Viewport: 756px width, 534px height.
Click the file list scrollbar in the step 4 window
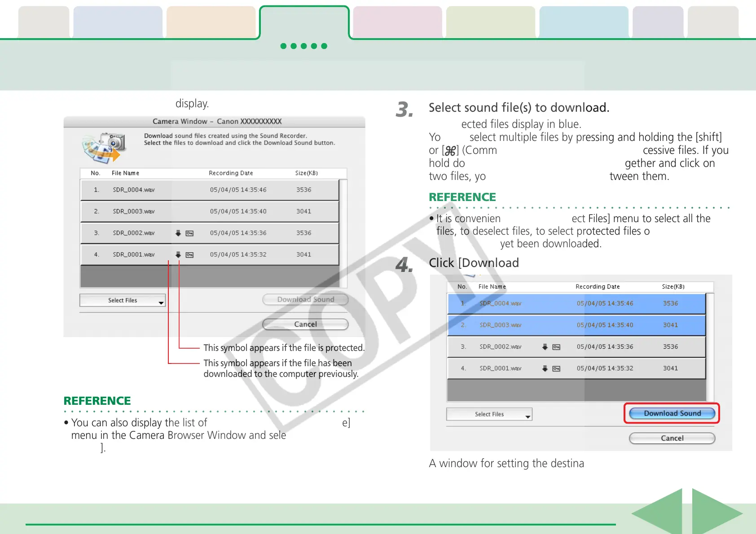click(710, 347)
